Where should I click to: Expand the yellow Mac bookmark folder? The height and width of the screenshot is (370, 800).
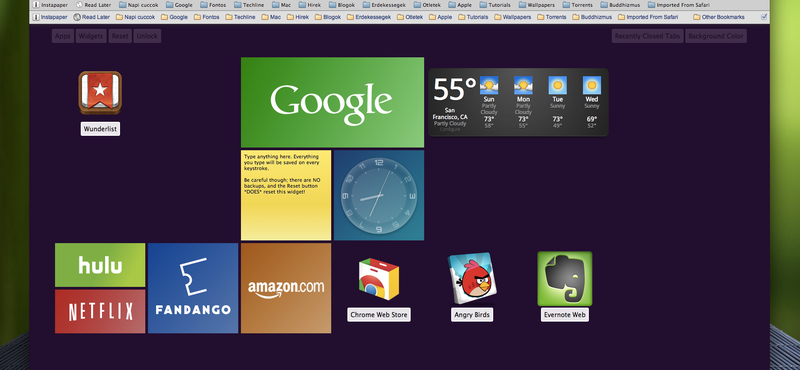[x=271, y=17]
